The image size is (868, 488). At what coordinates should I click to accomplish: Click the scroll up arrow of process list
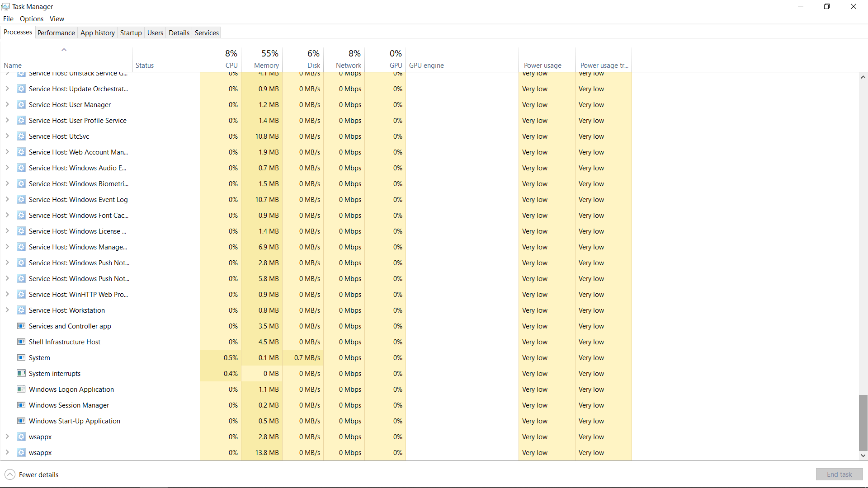point(863,77)
